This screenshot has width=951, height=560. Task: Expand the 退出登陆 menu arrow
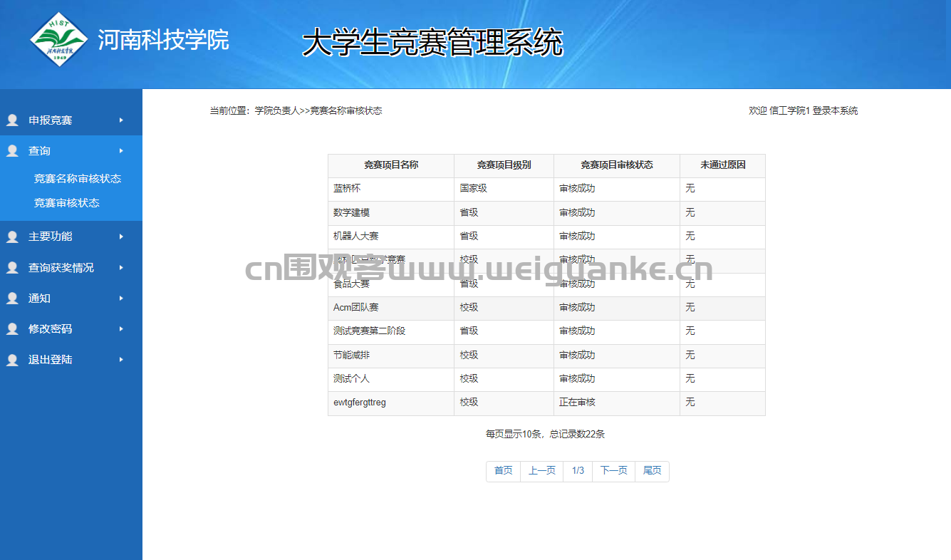(x=121, y=360)
